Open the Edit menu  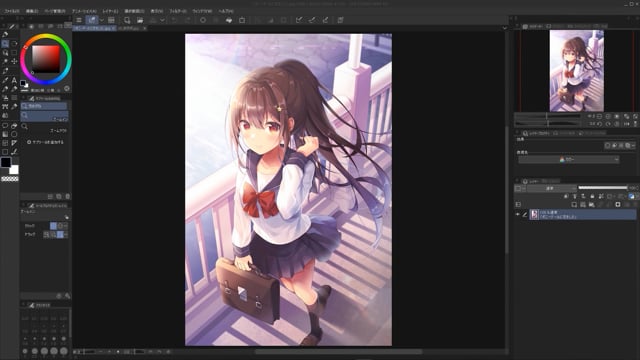32,11
